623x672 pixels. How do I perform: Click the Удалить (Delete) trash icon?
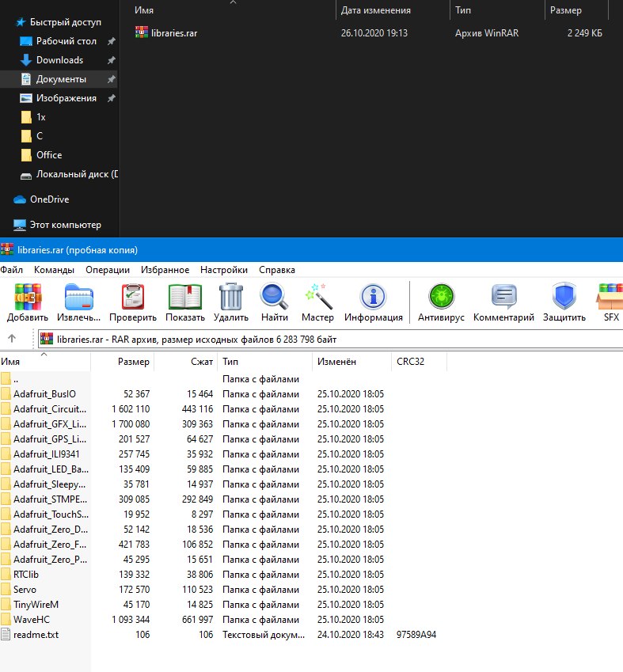(231, 297)
